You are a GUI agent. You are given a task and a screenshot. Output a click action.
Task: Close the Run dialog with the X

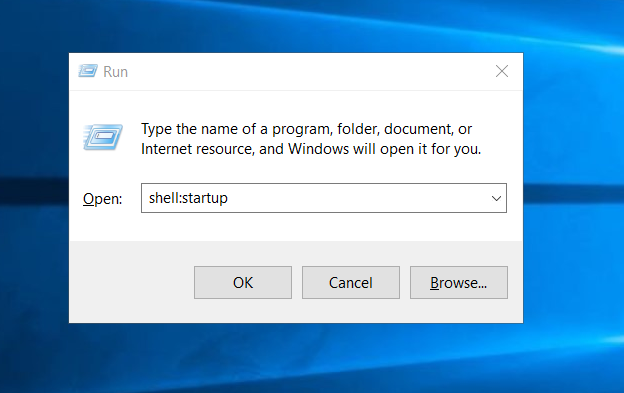[502, 71]
